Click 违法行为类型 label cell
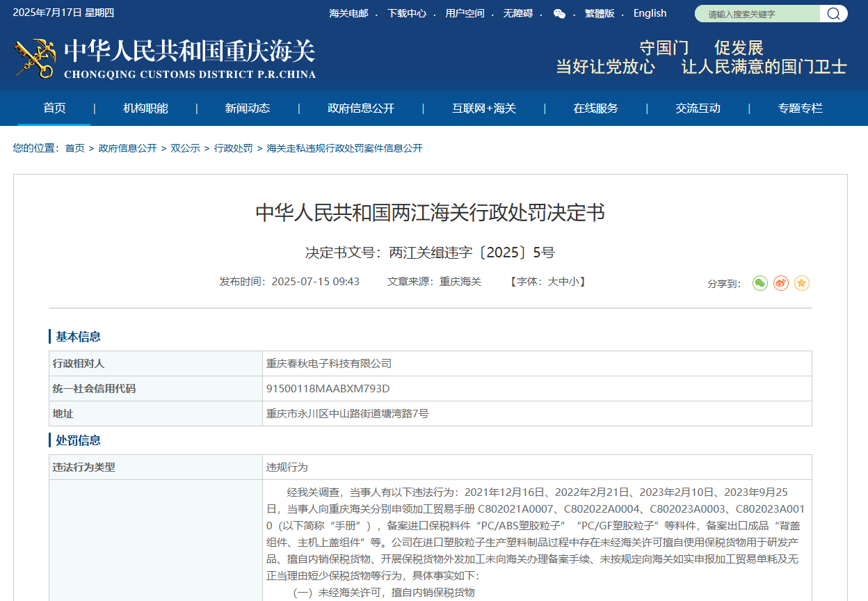 156,467
